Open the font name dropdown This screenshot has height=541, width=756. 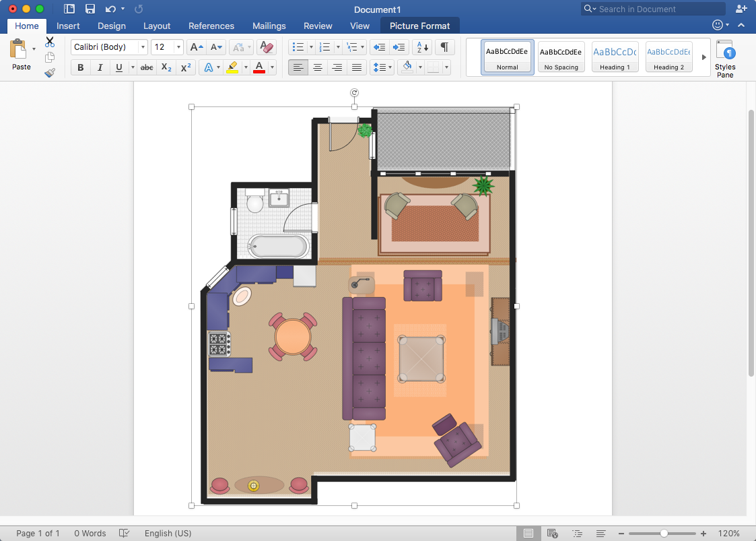[143, 47]
